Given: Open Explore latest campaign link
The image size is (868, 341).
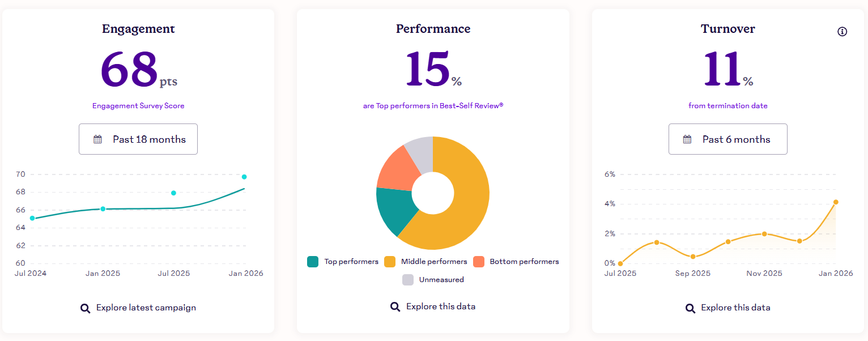Looking at the screenshot, I should point(146,308).
